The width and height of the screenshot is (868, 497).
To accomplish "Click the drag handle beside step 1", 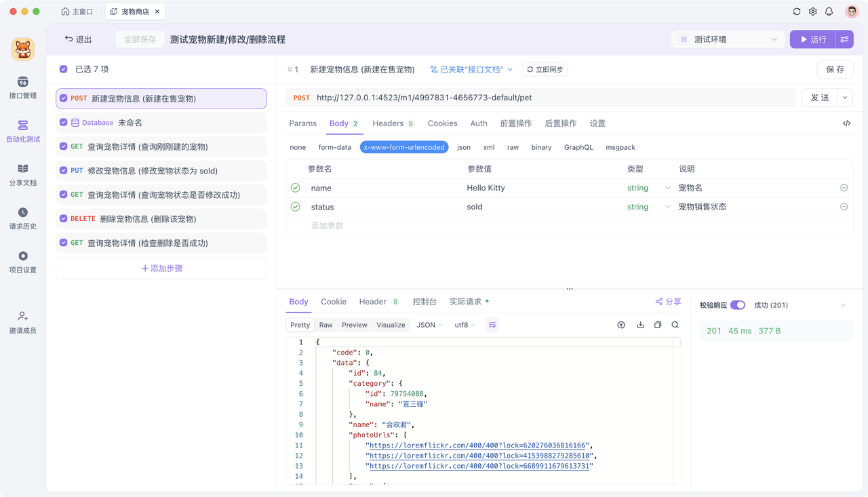I will pyautogui.click(x=290, y=69).
